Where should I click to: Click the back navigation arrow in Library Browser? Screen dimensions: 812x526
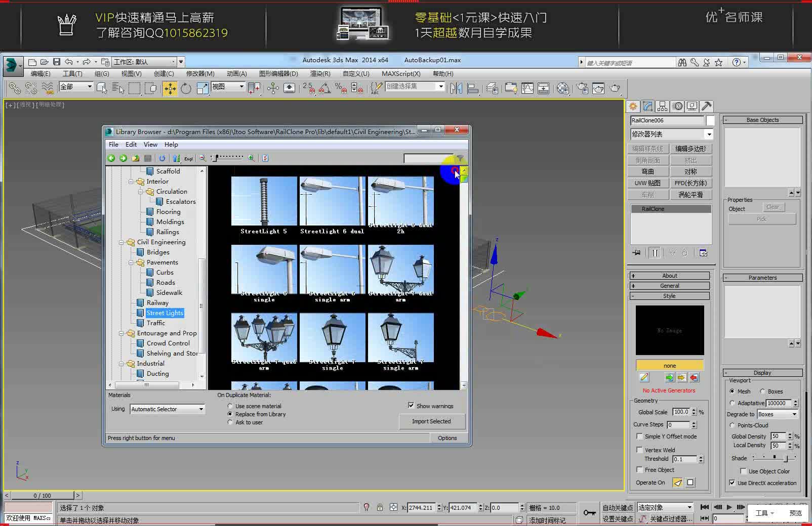pos(111,158)
